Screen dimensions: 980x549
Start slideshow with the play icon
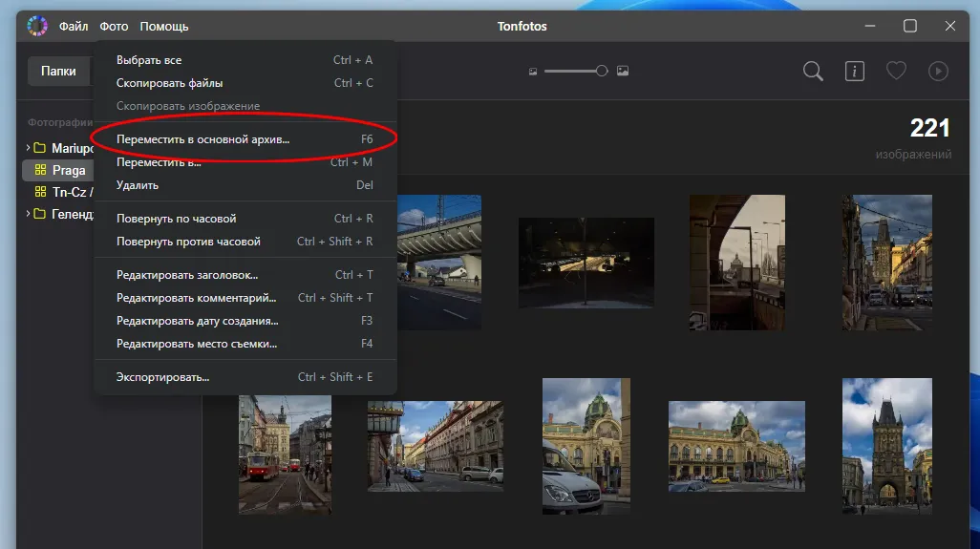click(x=938, y=71)
